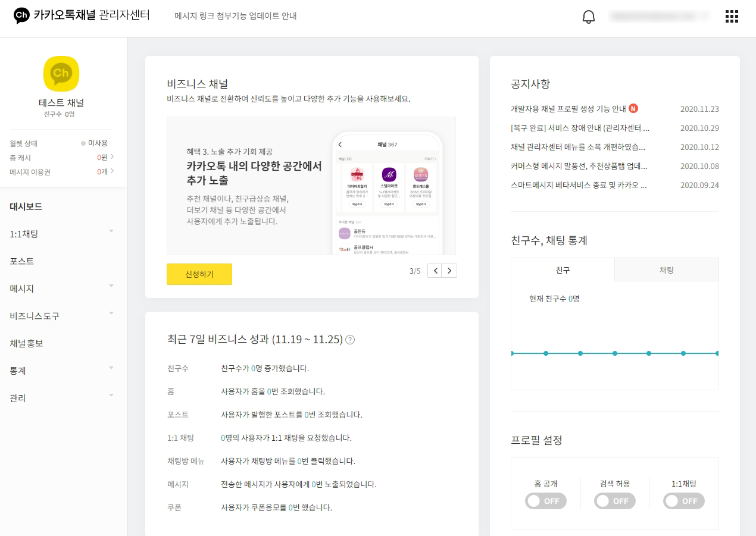Click the 카카오톡채널 관리자센터 title
The width and height of the screenshot is (756, 536).
[x=92, y=15]
